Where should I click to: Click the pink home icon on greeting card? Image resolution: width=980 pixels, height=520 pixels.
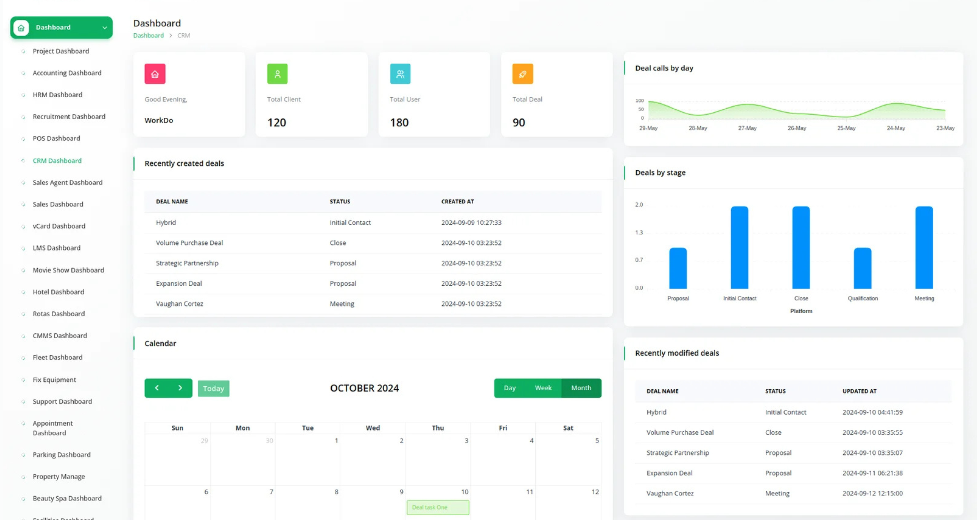[155, 74]
